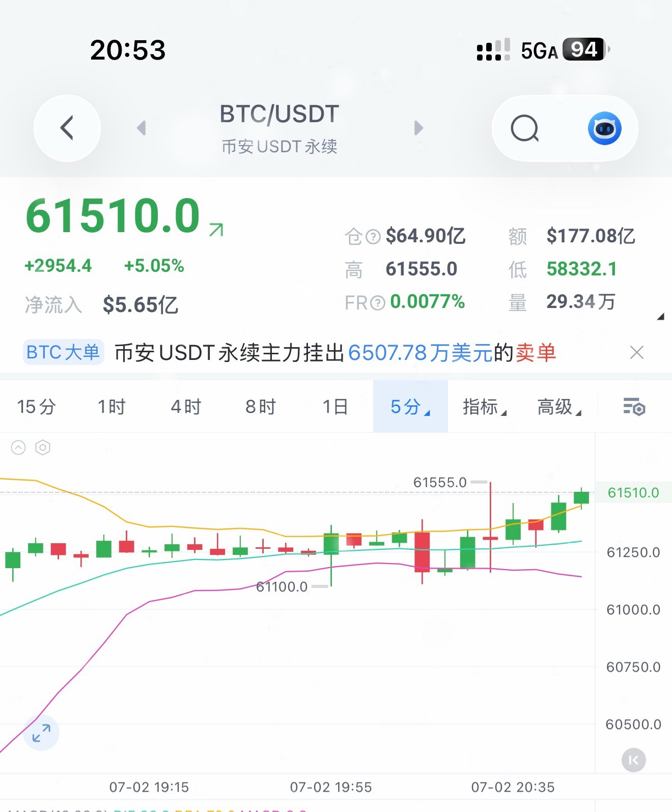Open the 6507.78万美元 order link
This screenshot has height=812, width=672.
[421, 352]
